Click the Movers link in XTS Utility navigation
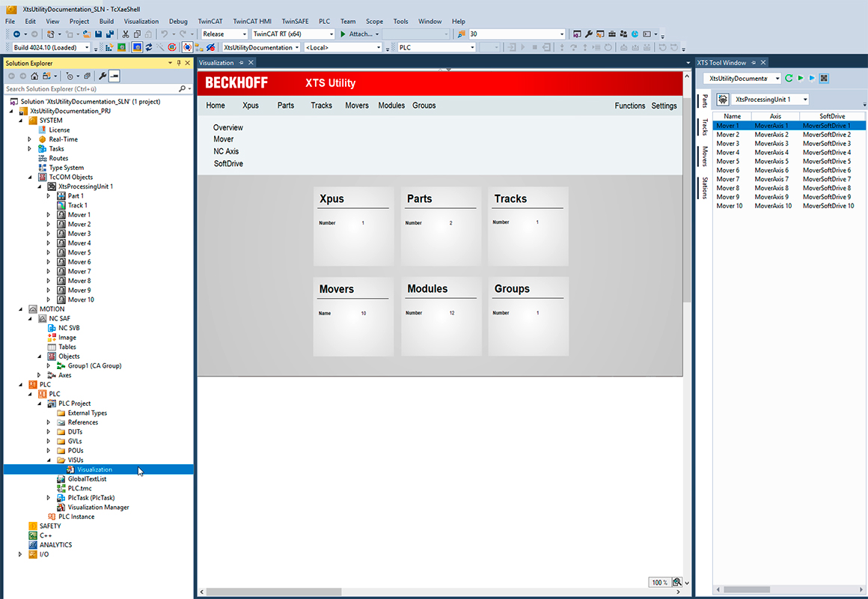868x599 pixels. pyautogui.click(x=356, y=106)
